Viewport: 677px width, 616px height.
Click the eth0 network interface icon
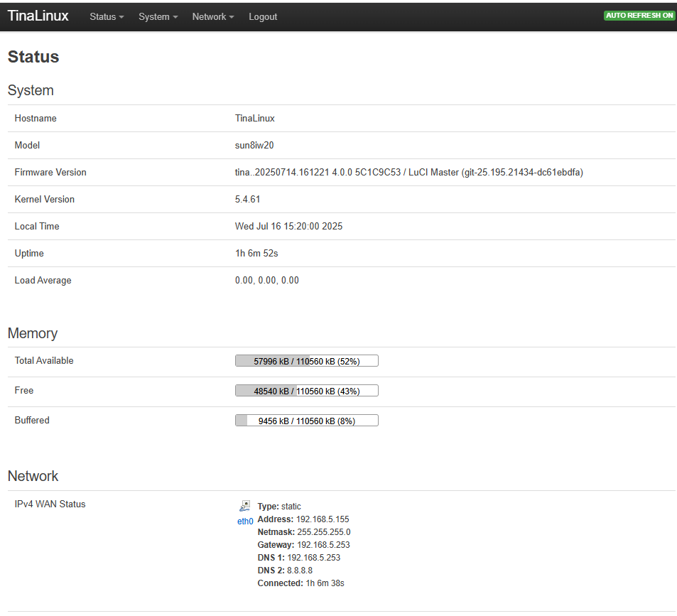(244, 507)
